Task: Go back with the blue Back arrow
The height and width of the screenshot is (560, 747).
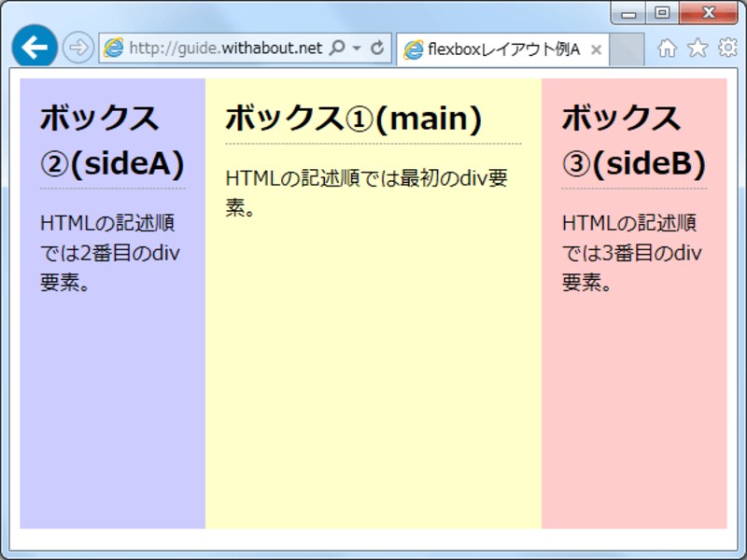Action: [35, 47]
